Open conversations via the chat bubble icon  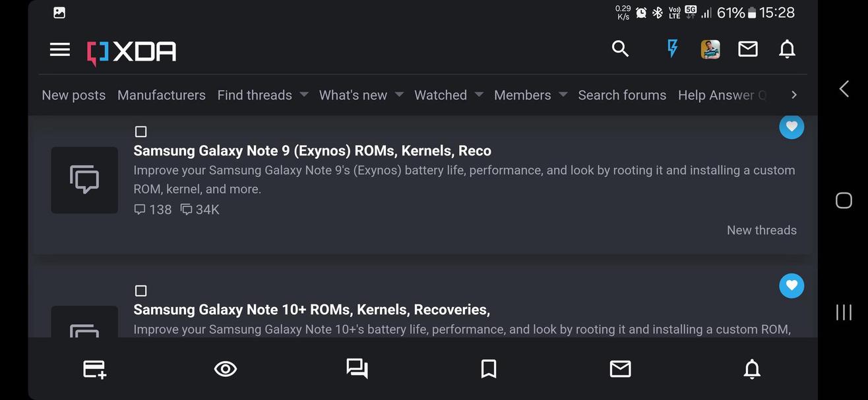(357, 369)
